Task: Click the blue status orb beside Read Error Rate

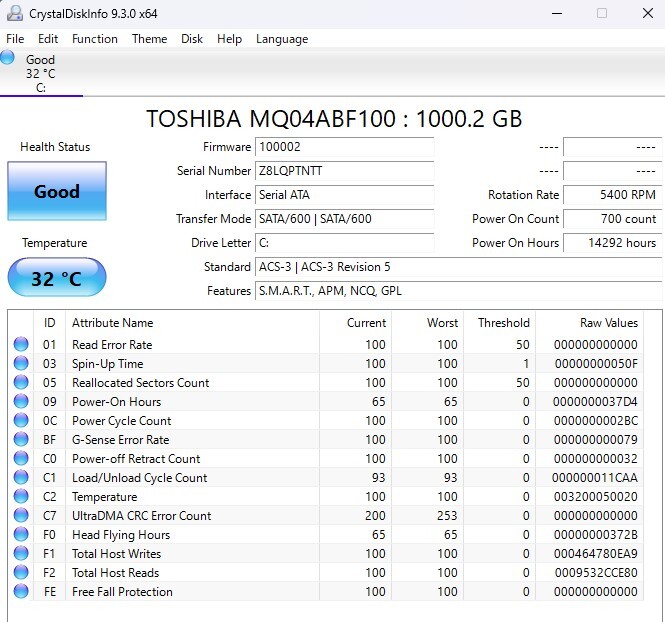Action: pyautogui.click(x=21, y=345)
